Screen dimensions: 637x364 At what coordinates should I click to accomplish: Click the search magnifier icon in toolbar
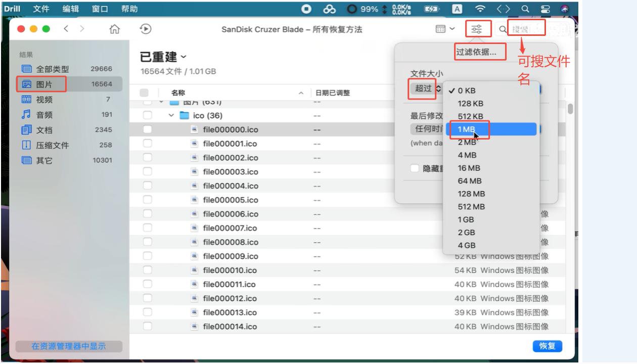point(503,29)
